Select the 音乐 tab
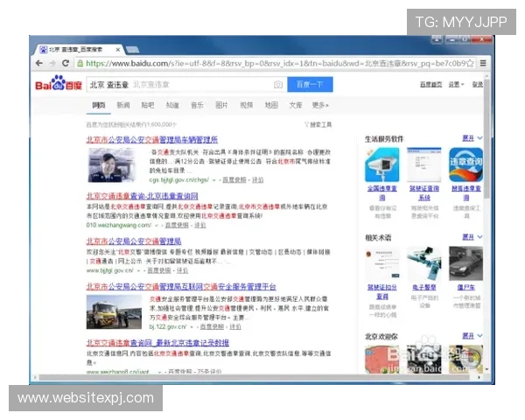Image resolution: width=525 pixels, height=420 pixels. coord(197,105)
